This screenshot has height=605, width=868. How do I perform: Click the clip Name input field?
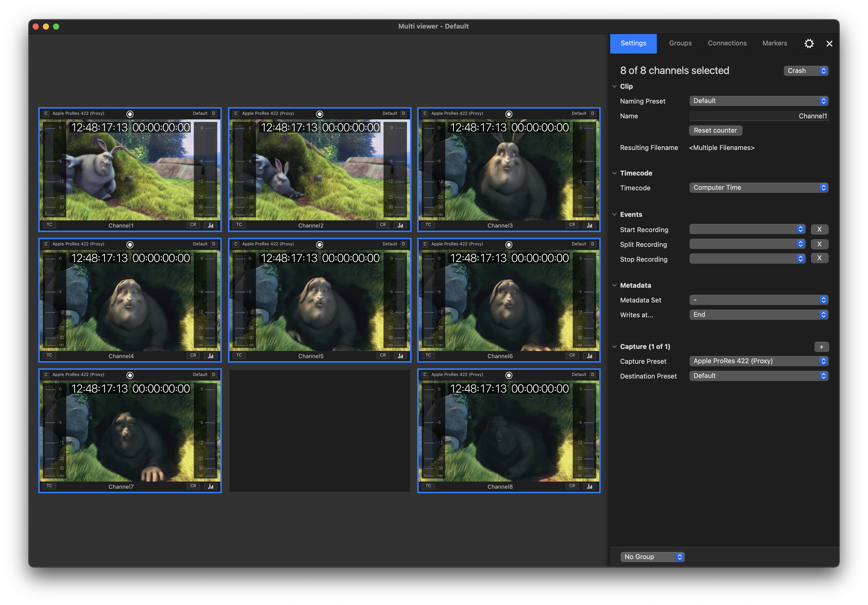(x=759, y=116)
